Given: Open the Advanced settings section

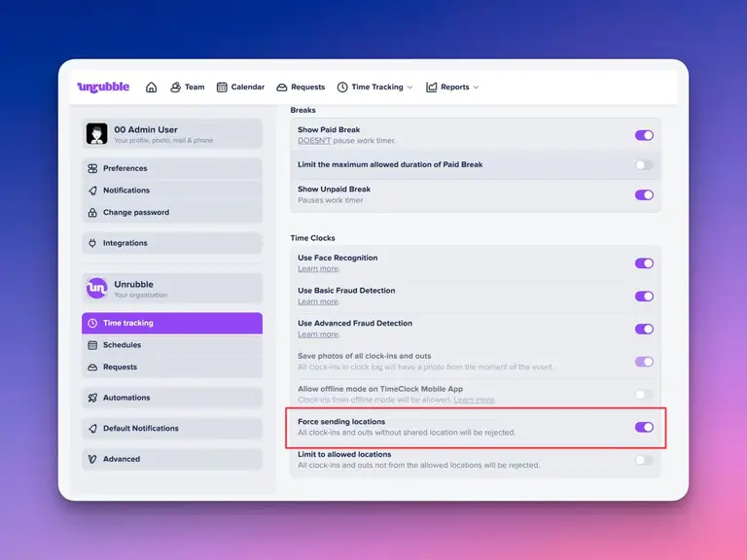Looking at the screenshot, I should click(122, 459).
